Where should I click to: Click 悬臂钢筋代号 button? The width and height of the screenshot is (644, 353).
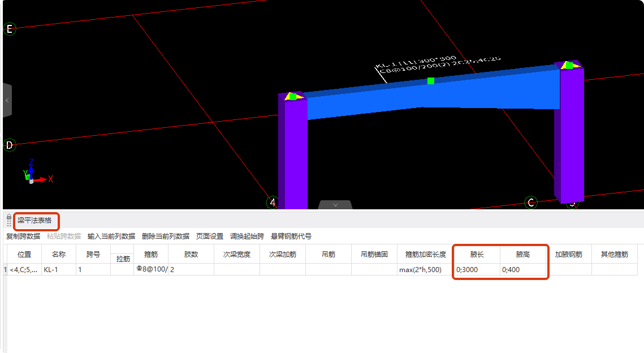tap(291, 236)
